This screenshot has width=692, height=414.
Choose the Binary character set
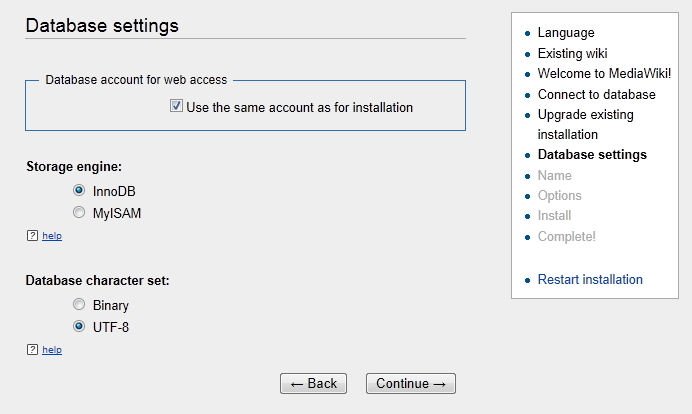pyautogui.click(x=79, y=304)
